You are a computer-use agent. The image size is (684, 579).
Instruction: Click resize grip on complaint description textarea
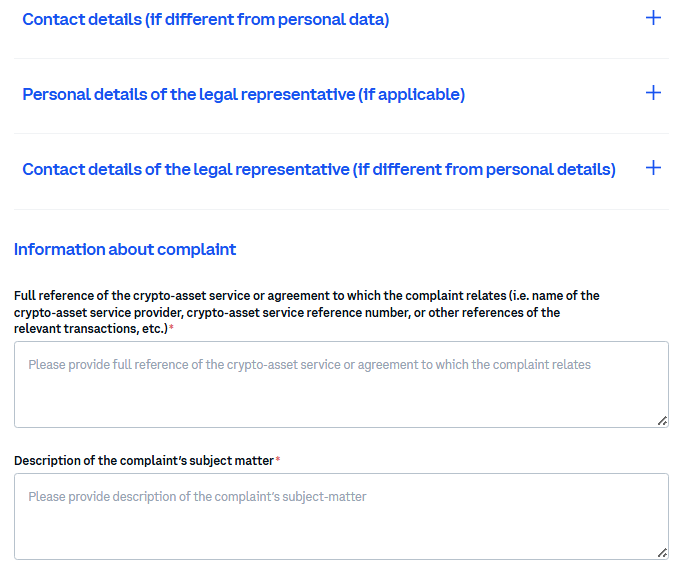(662, 552)
